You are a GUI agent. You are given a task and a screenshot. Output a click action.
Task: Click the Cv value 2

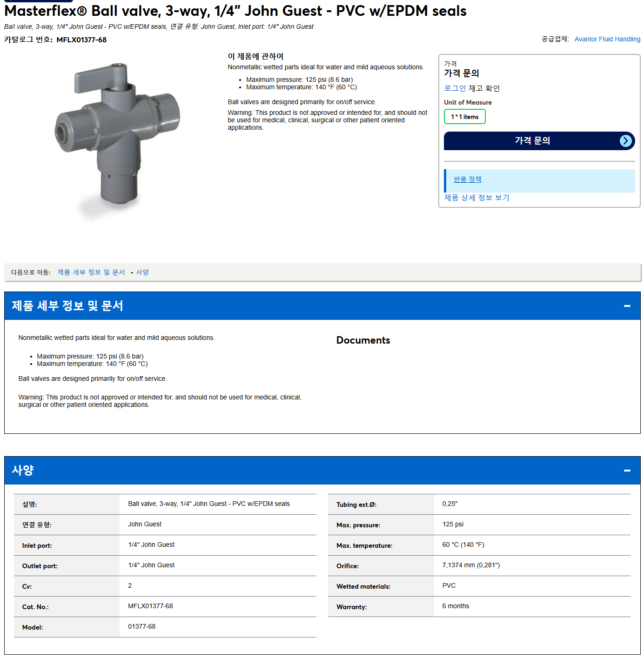pyautogui.click(x=130, y=586)
